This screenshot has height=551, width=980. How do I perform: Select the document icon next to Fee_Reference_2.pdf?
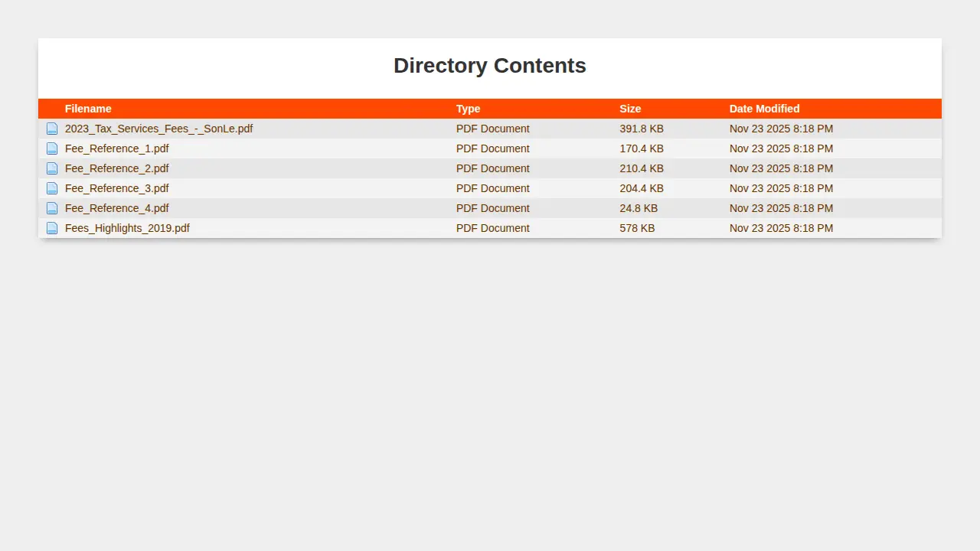[x=52, y=168]
